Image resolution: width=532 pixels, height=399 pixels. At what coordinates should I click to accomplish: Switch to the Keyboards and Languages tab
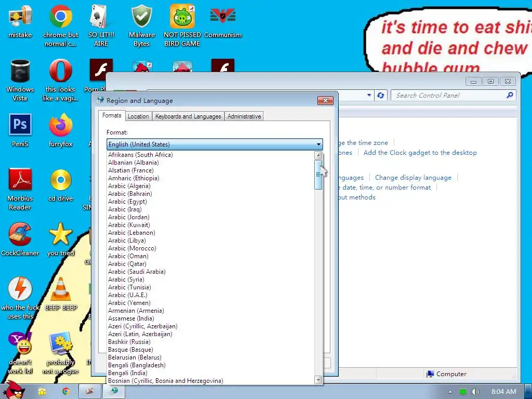pos(188,116)
